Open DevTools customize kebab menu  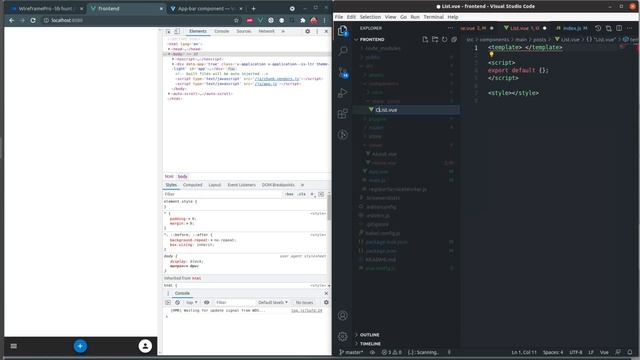pos(317,31)
